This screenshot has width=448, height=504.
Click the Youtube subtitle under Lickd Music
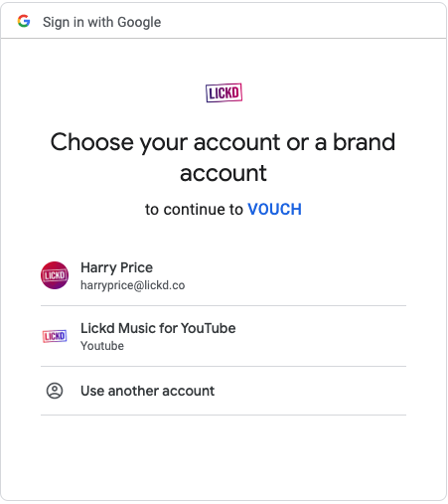point(102,346)
